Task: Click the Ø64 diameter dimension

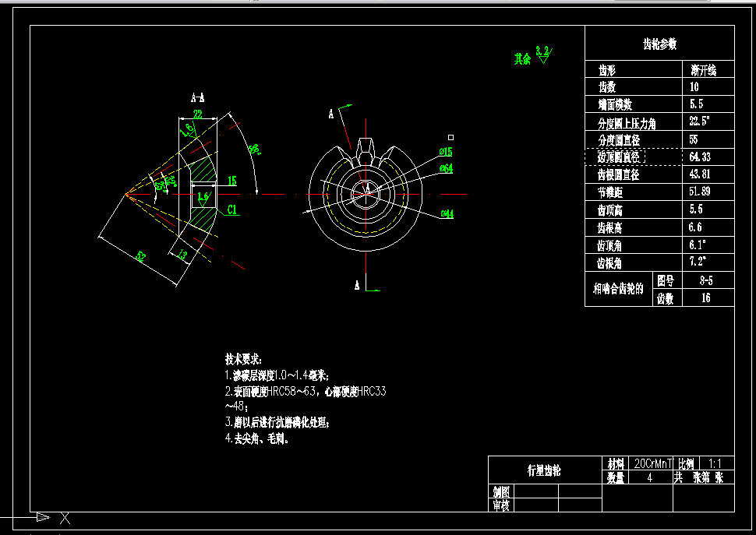Action: 446,168
